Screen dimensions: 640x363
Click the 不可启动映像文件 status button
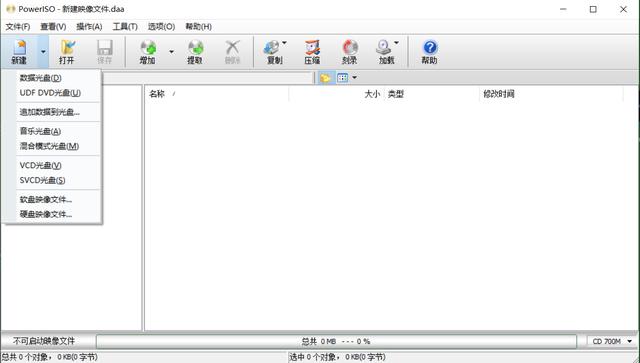44,341
